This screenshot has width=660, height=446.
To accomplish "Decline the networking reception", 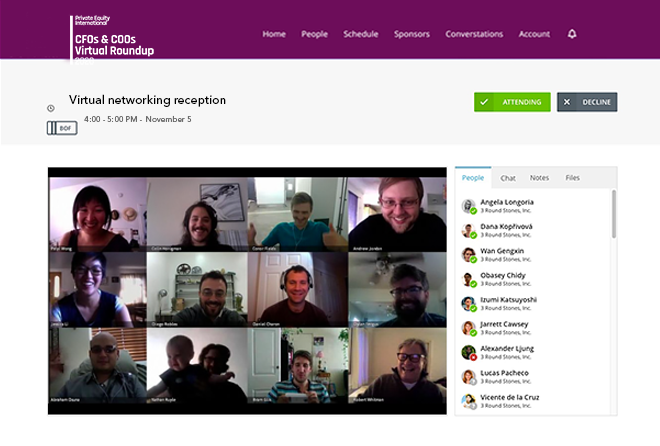I will (587, 102).
